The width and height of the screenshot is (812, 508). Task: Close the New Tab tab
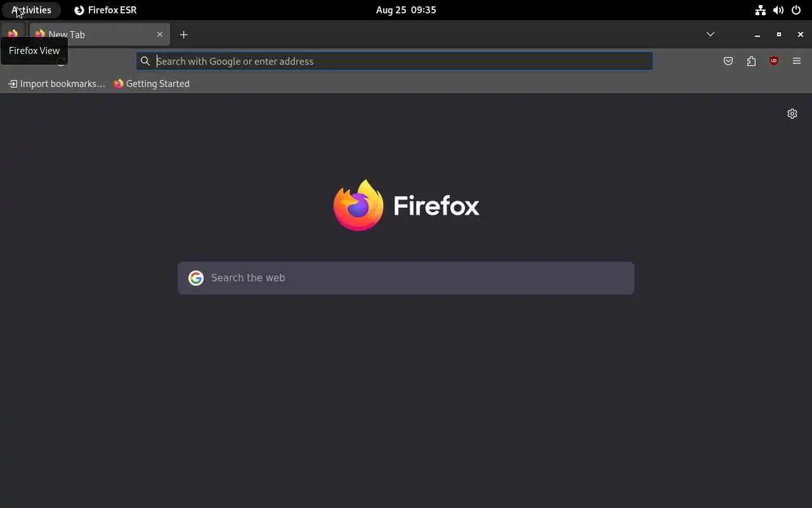[160, 34]
